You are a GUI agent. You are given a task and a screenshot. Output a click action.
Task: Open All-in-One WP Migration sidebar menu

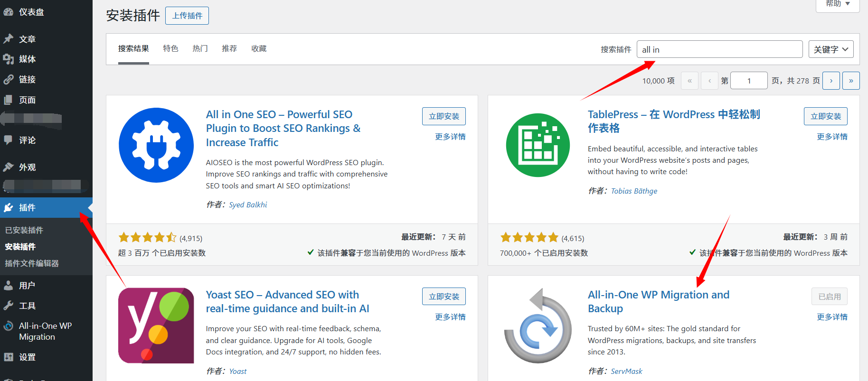[45, 331]
